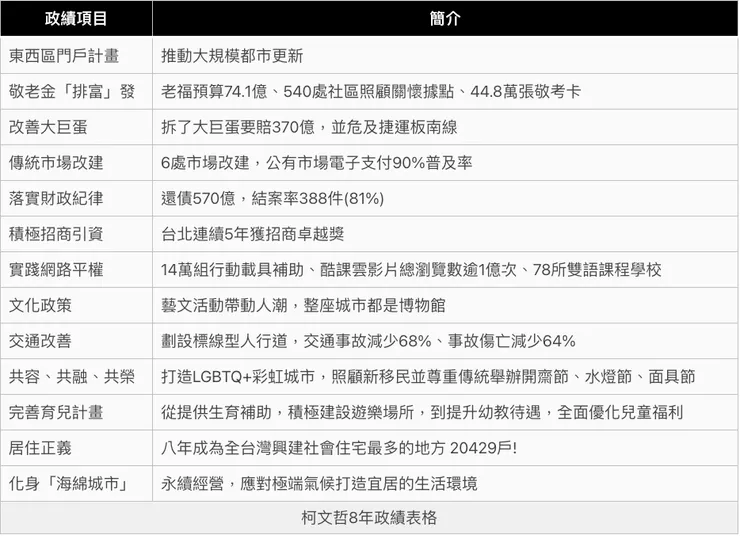Click the 實踐網路平權 cell
The width and height of the screenshot is (740, 536).
coord(76,269)
